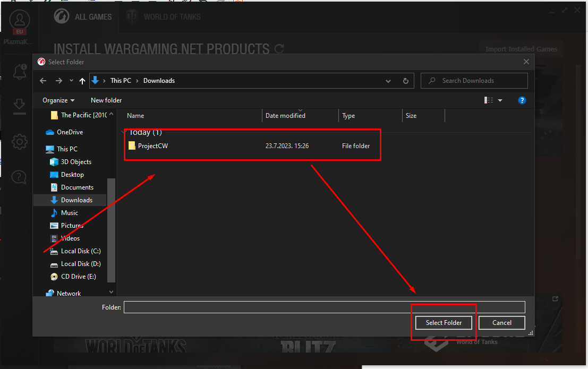Image resolution: width=588 pixels, height=369 pixels.
Task: Select Downloads in the address breadcrumb
Action: [159, 81]
